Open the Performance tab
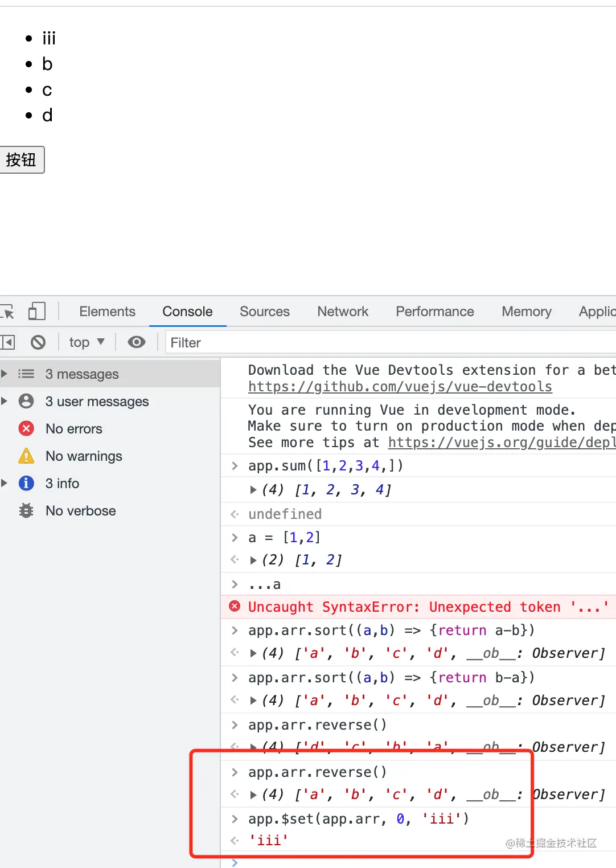616x868 pixels. coord(435,312)
